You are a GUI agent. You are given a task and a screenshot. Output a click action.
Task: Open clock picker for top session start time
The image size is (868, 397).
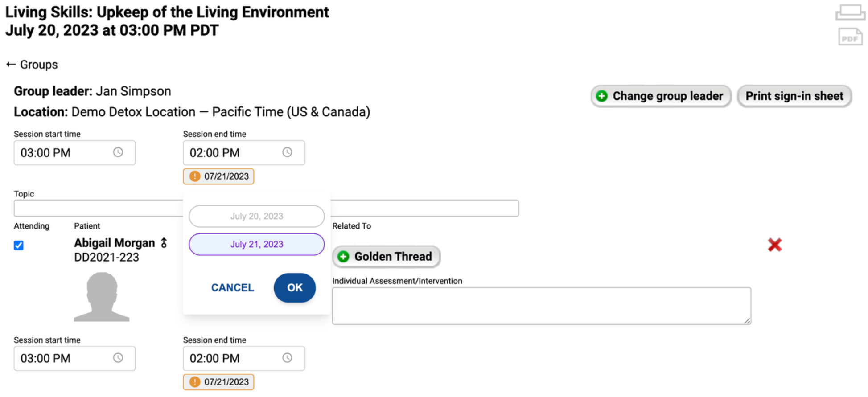click(118, 152)
